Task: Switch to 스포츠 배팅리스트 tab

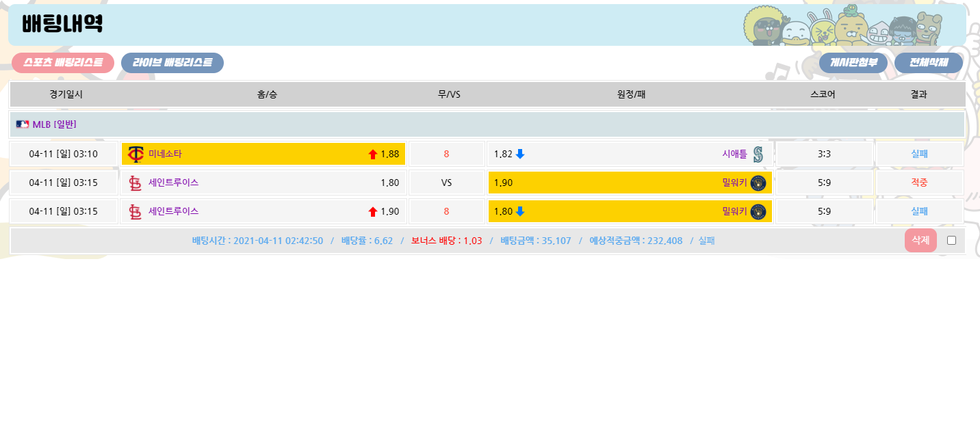Action: [x=63, y=63]
